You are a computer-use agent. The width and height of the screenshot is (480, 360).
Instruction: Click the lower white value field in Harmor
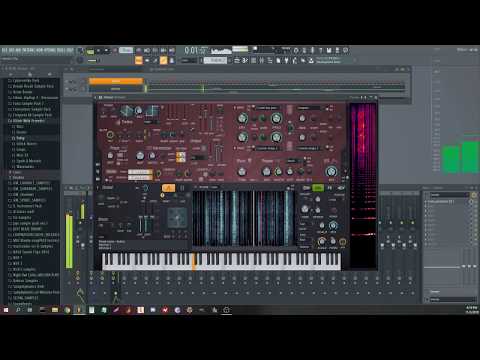click(x=140, y=177)
